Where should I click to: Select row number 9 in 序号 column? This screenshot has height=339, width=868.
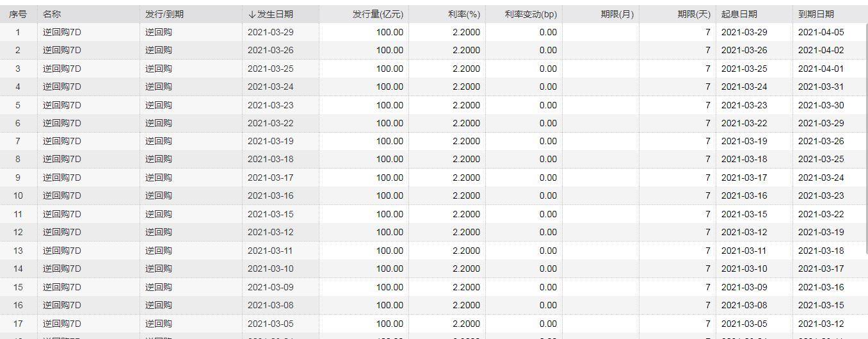tap(18, 178)
